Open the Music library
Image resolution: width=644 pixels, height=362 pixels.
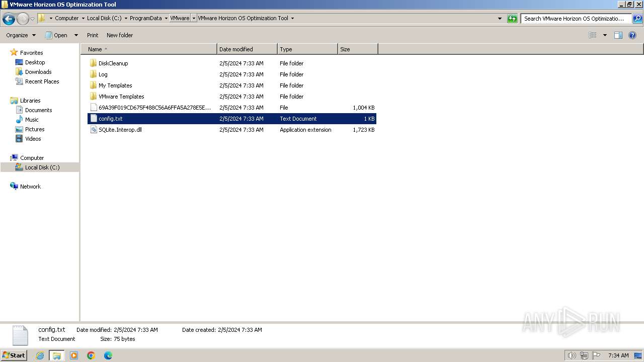tap(32, 120)
